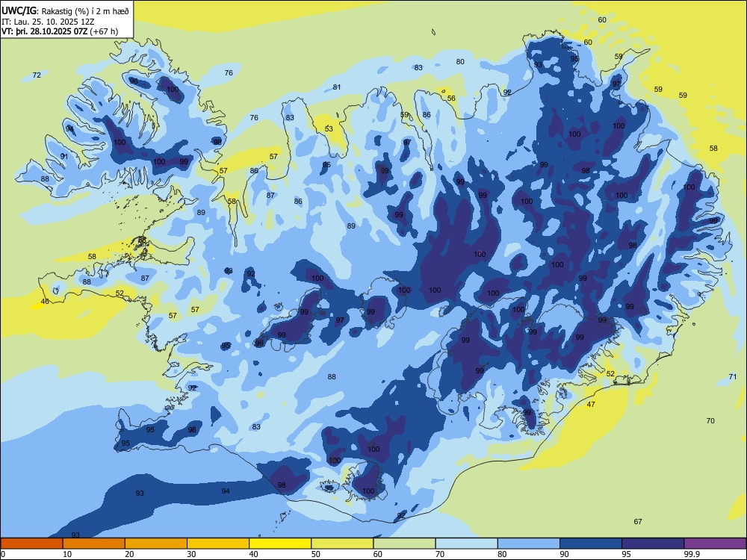Select the pale blue 70–80 legend swatch

pyautogui.click(x=466, y=544)
